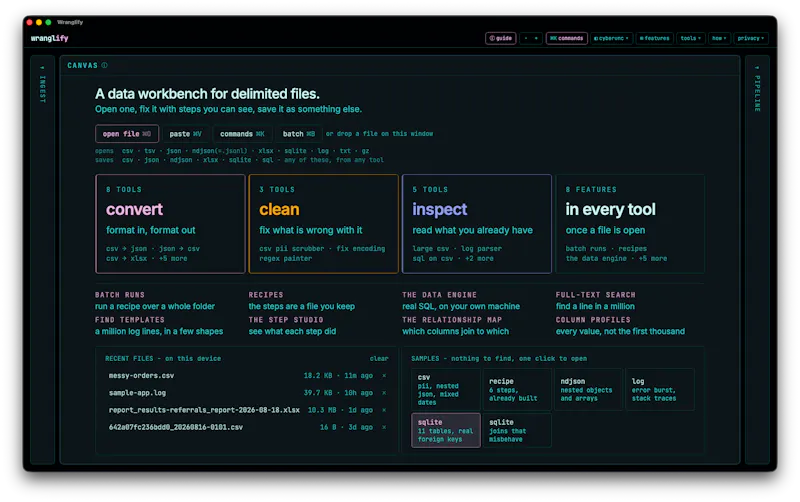Open the sqlite joins that misbehave sample

[517, 430]
